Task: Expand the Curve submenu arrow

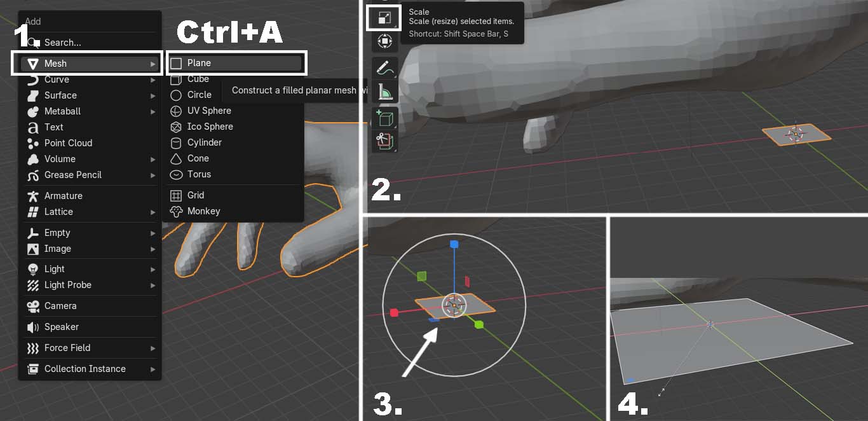Action: pyautogui.click(x=153, y=80)
